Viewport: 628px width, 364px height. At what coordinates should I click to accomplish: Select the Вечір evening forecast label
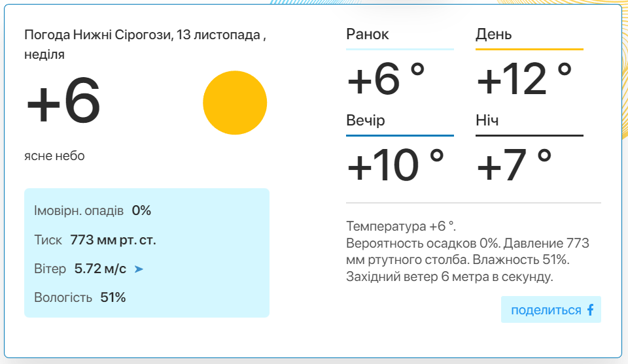click(365, 120)
